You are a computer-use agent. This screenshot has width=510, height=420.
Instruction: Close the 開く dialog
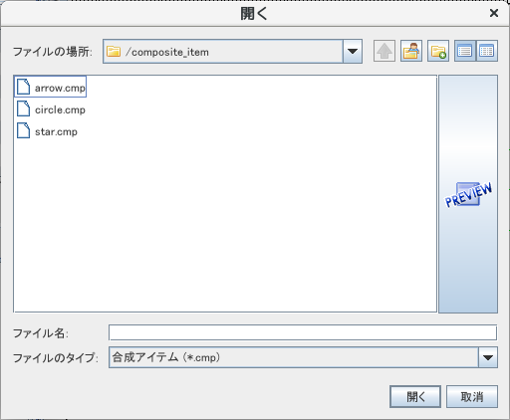[x=494, y=13]
